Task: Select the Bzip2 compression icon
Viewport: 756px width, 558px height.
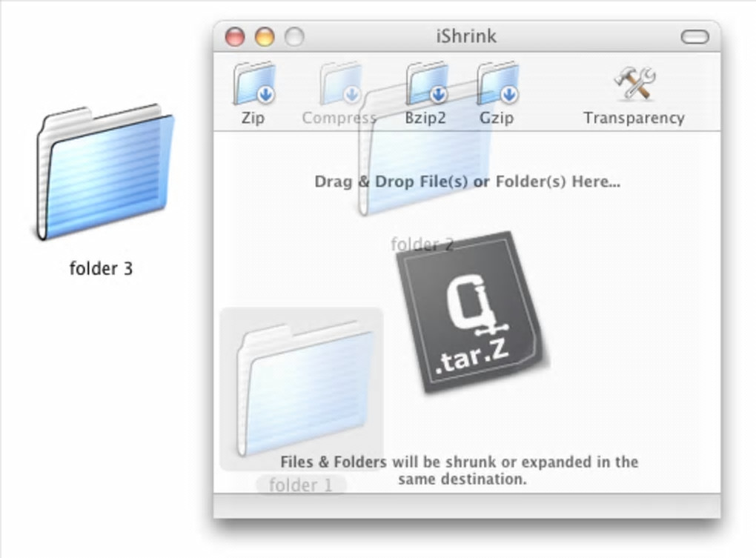Action: tap(426, 83)
